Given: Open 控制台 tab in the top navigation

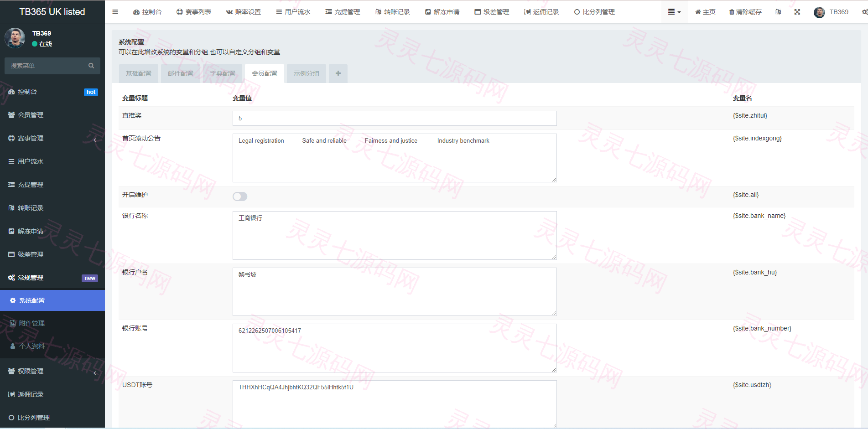Looking at the screenshot, I should click(147, 12).
